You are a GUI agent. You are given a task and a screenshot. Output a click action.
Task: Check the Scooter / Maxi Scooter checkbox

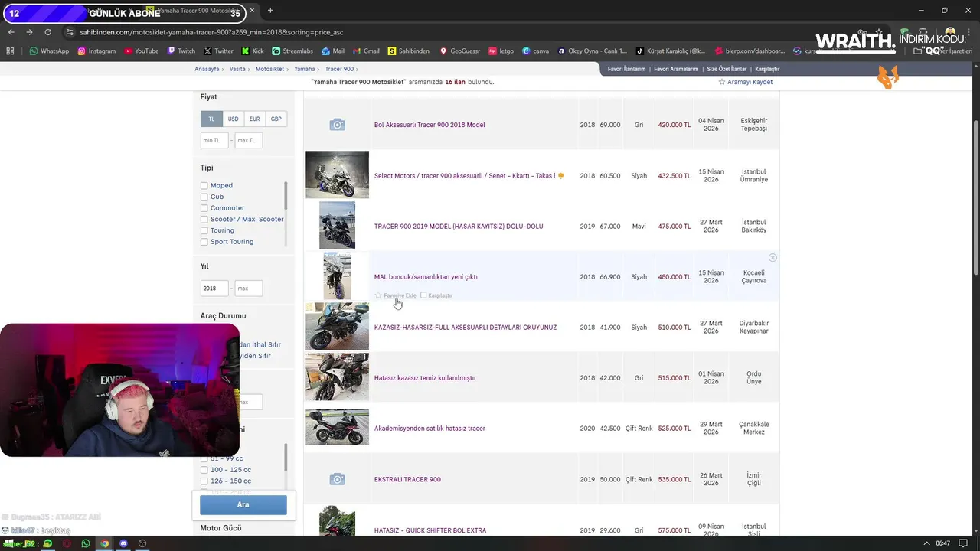pyautogui.click(x=204, y=220)
